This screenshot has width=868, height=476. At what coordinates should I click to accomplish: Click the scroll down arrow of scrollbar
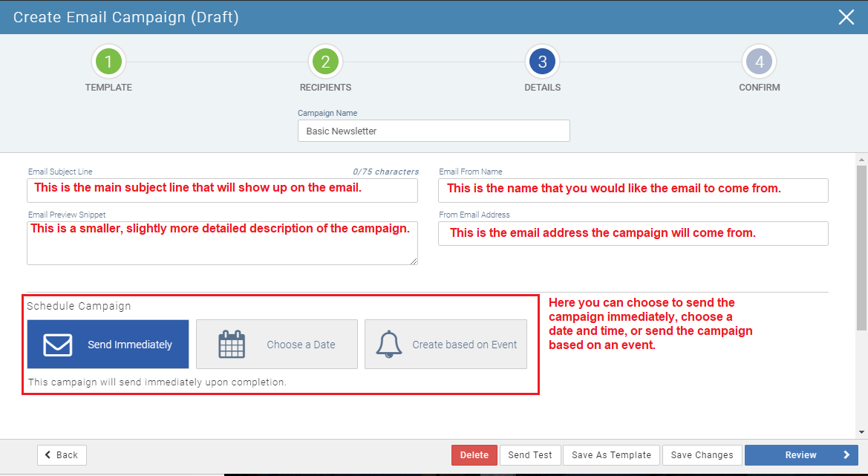click(861, 432)
